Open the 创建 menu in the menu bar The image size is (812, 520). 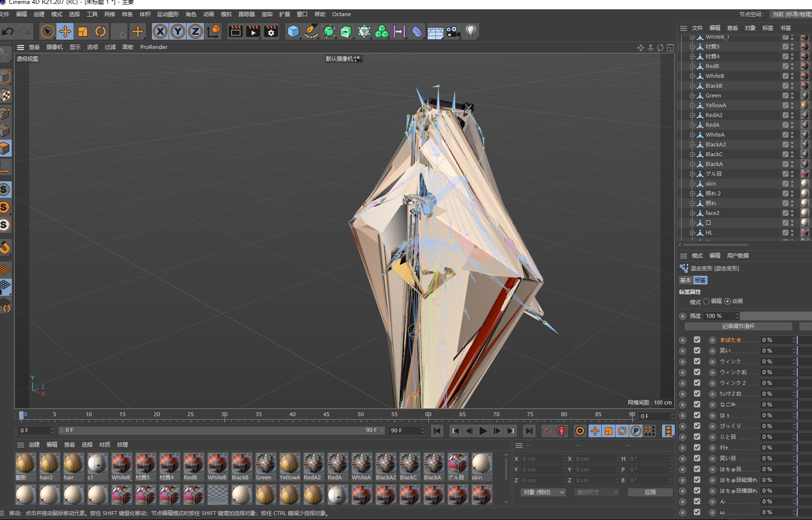coord(39,14)
